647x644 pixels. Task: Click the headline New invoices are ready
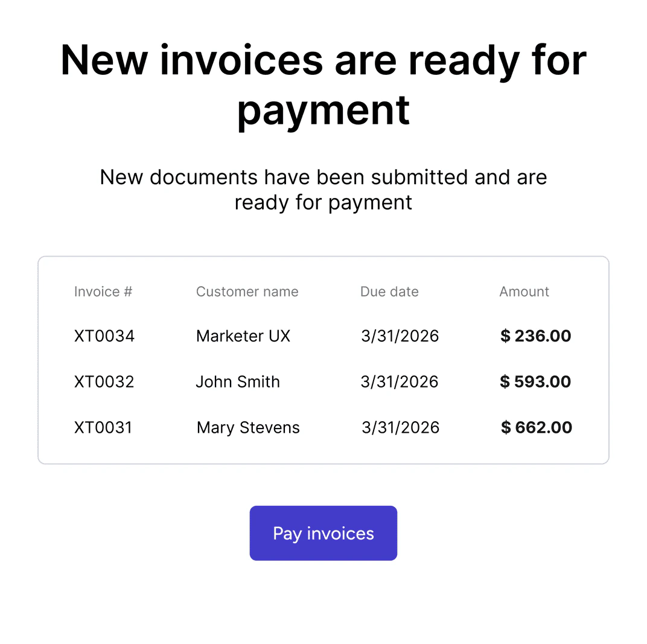[323, 84]
